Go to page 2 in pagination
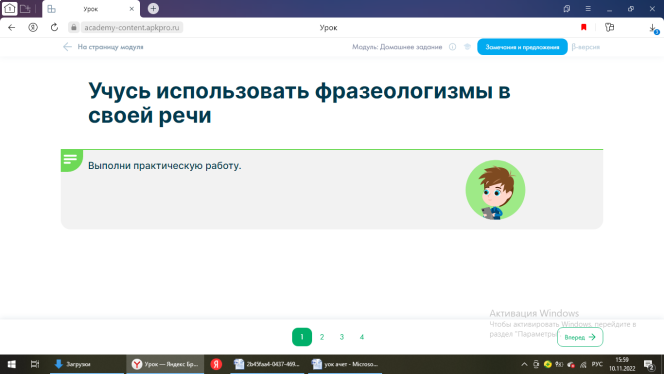This screenshot has width=664, height=374. pyautogui.click(x=322, y=337)
